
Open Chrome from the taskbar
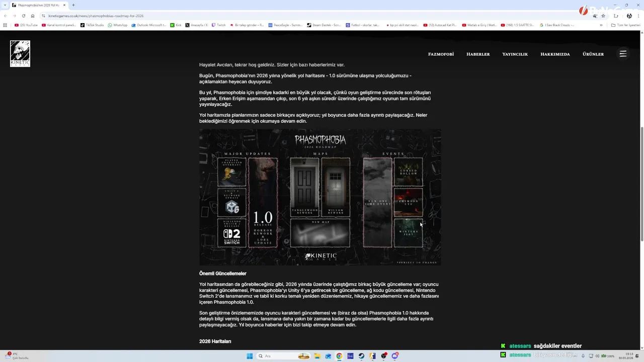(339, 356)
